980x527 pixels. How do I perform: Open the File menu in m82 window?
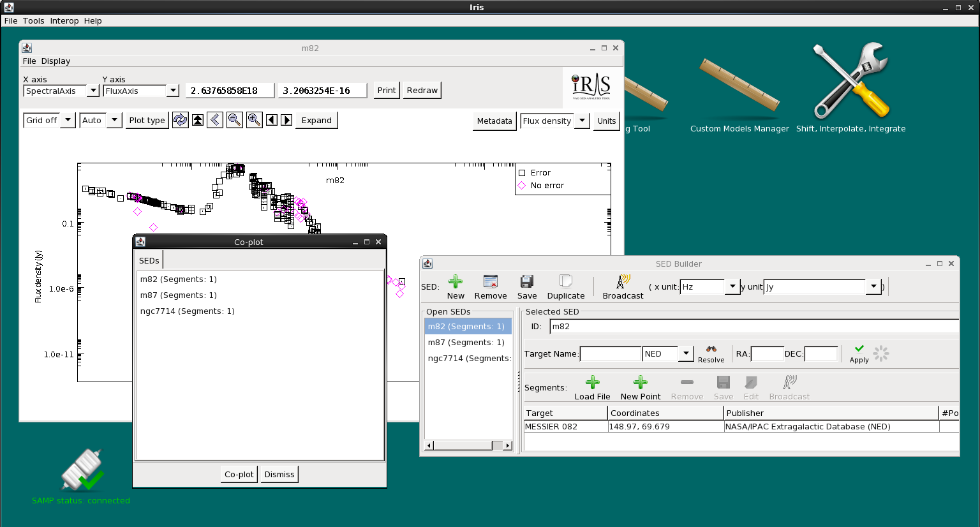29,61
